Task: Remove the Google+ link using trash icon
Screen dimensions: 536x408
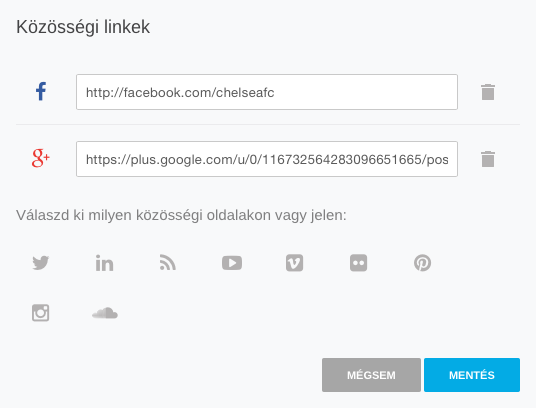Action: 488,159
